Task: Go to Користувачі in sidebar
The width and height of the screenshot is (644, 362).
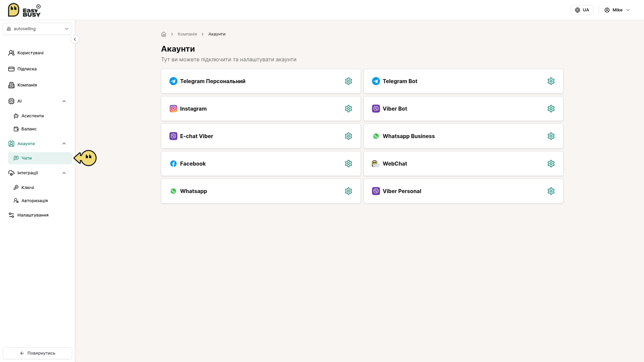Action: [x=38, y=53]
